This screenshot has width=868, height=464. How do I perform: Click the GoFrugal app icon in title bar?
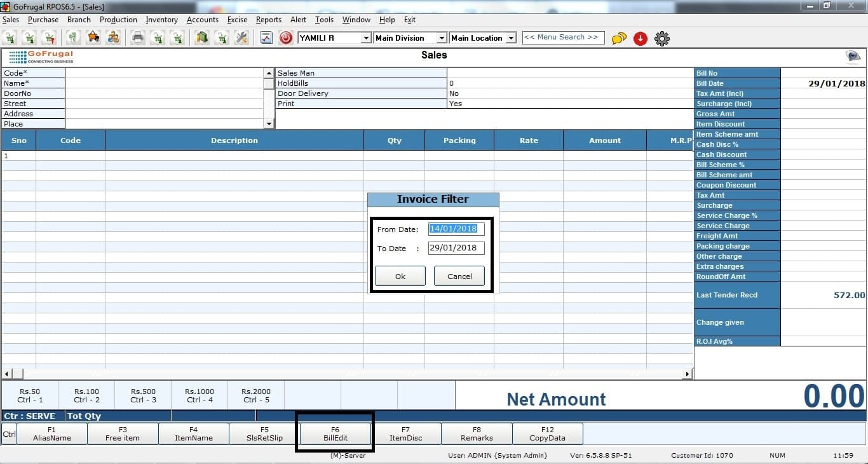6,6
